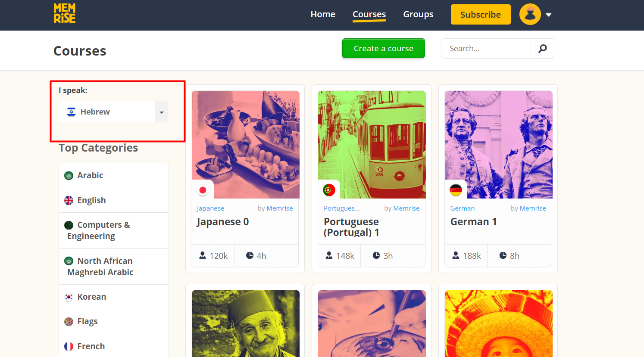Click the Memrise logo
The image size is (644, 357).
(65, 13)
